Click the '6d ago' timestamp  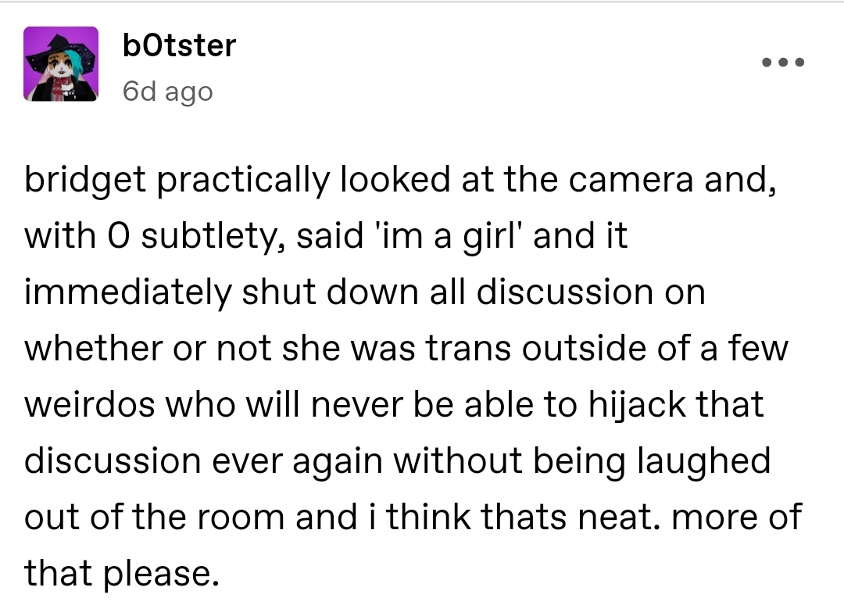(x=167, y=91)
